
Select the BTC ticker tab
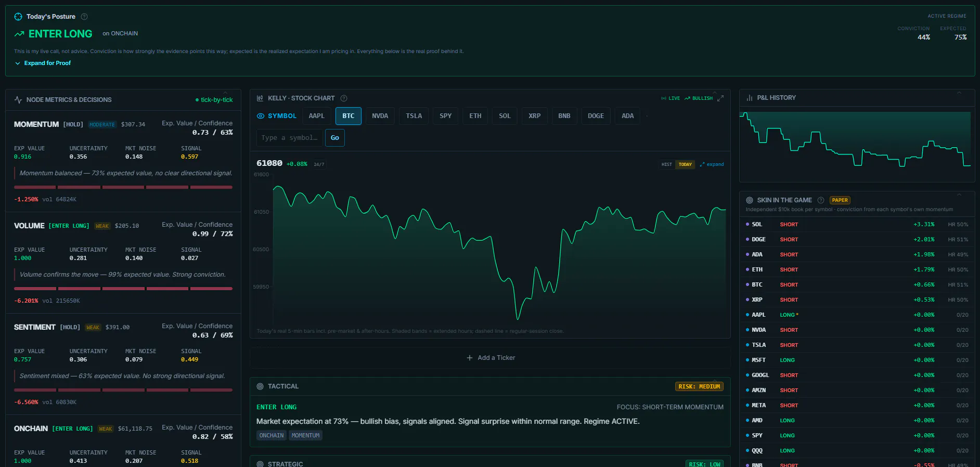(x=349, y=116)
